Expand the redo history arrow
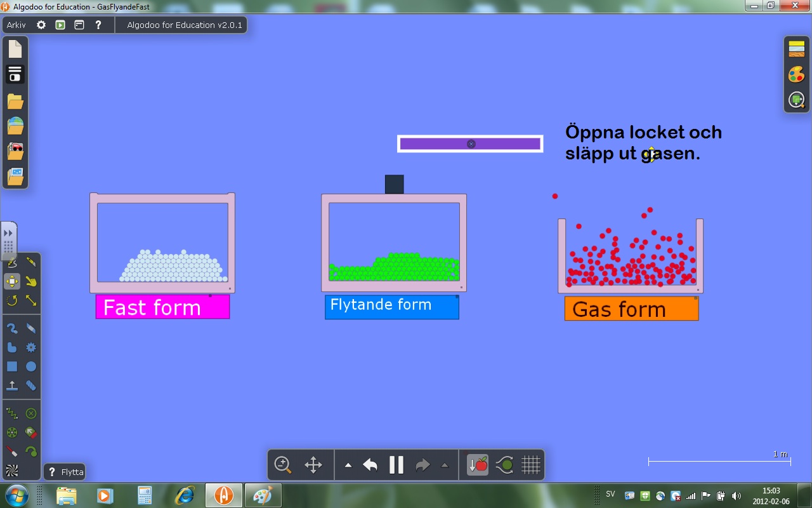Image resolution: width=812 pixels, height=508 pixels. tap(444, 465)
